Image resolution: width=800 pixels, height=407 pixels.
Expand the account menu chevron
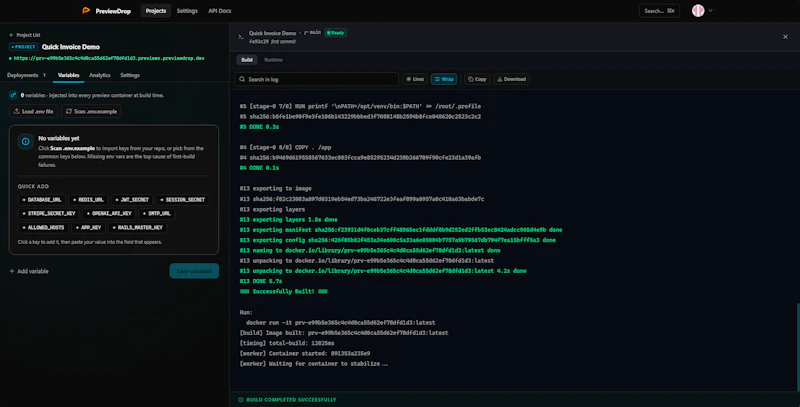pyautogui.click(x=710, y=11)
